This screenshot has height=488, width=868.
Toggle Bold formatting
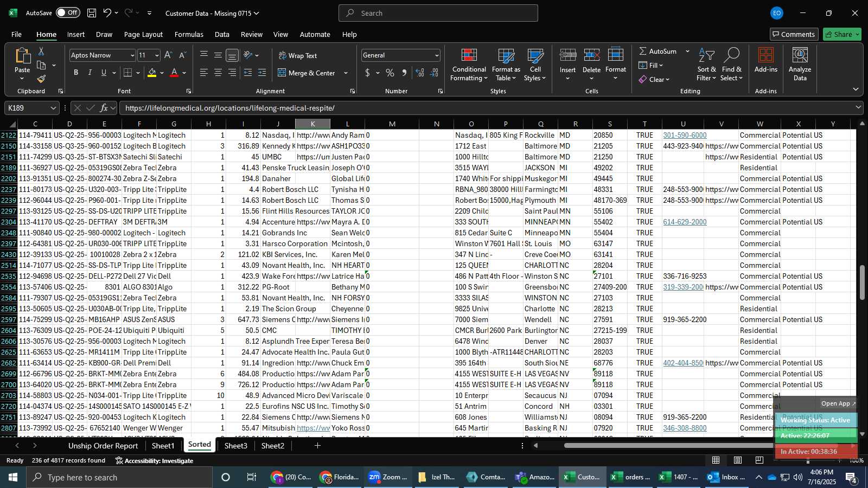[x=76, y=73]
